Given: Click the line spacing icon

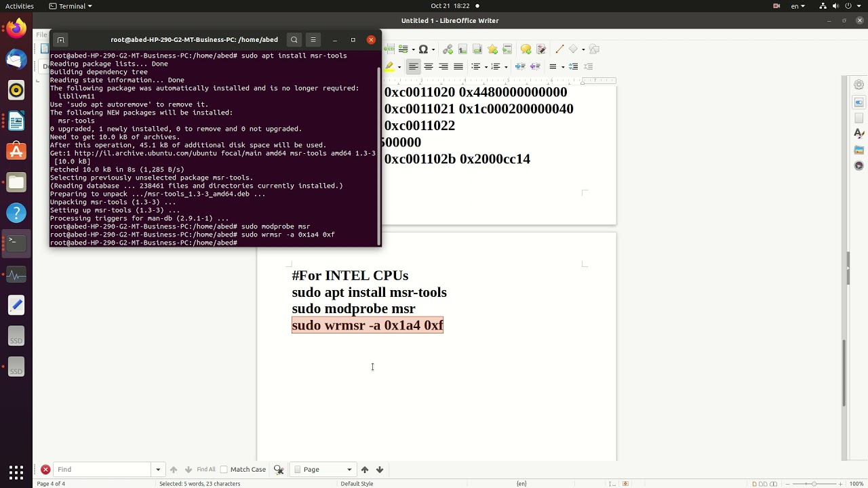Looking at the screenshot, I should pos(553,66).
